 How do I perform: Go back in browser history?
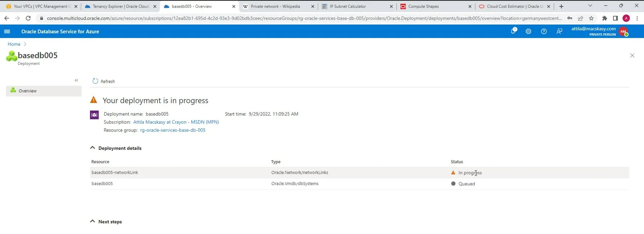pyautogui.click(x=7, y=18)
